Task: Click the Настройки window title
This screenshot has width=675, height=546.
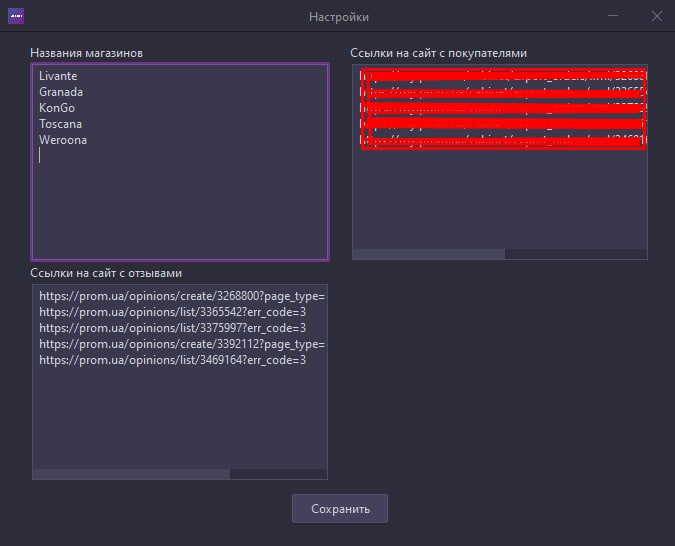Action: click(x=339, y=17)
